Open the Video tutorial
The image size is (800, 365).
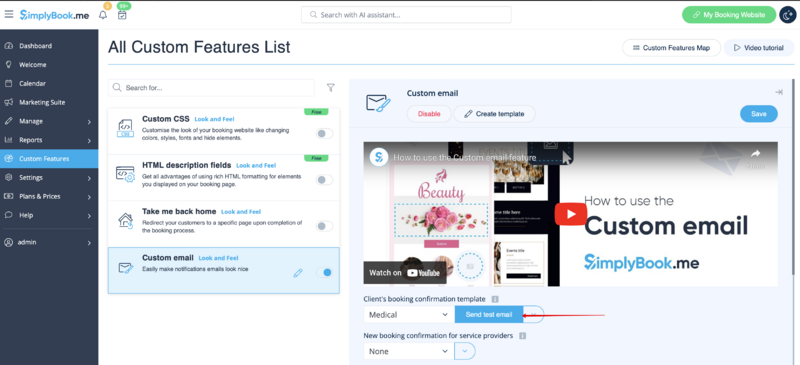(x=759, y=47)
